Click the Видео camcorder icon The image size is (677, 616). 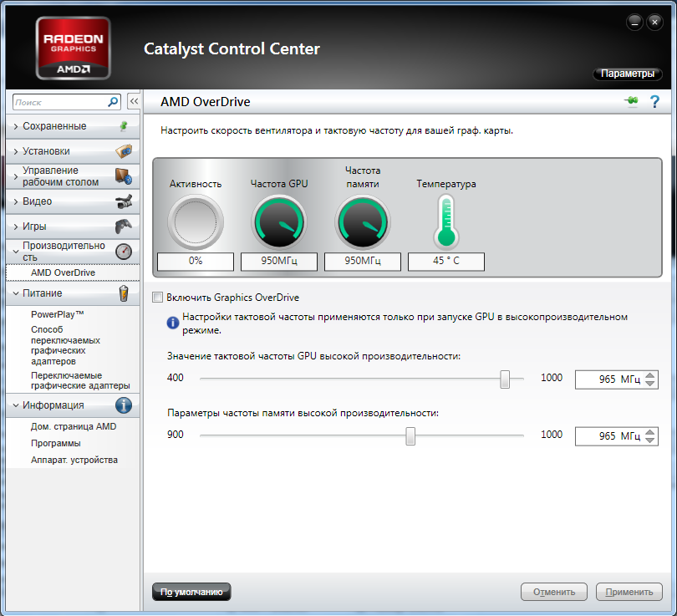point(124,201)
